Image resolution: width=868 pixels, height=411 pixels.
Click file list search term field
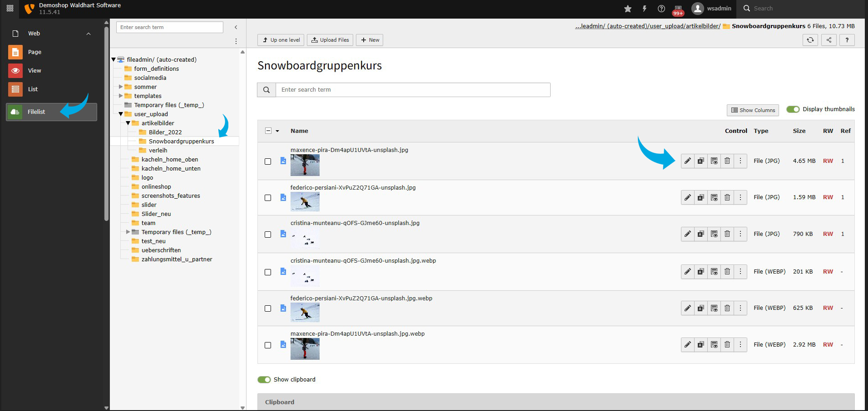pyautogui.click(x=413, y=90)
